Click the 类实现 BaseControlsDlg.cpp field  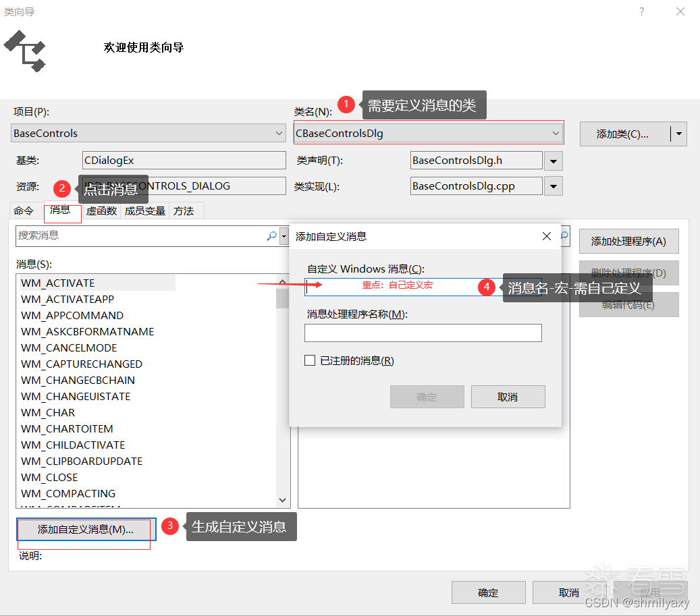(x=476, y=186)
